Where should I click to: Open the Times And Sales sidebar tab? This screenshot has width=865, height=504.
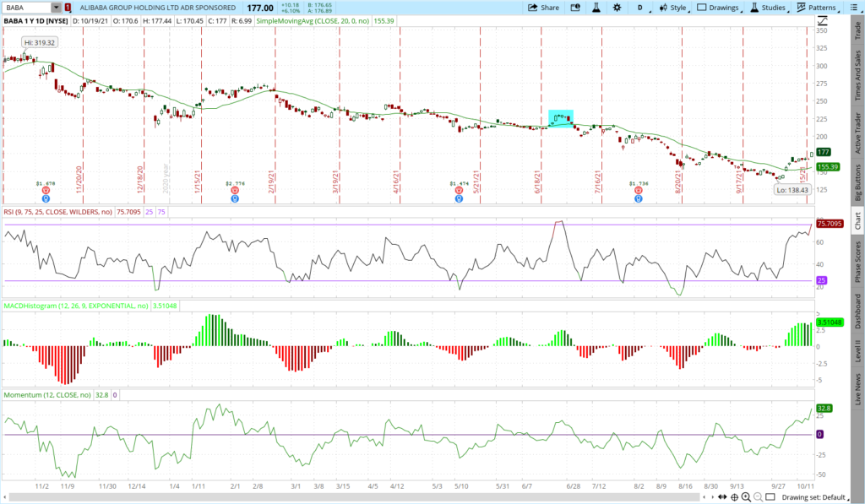[857, 81]
